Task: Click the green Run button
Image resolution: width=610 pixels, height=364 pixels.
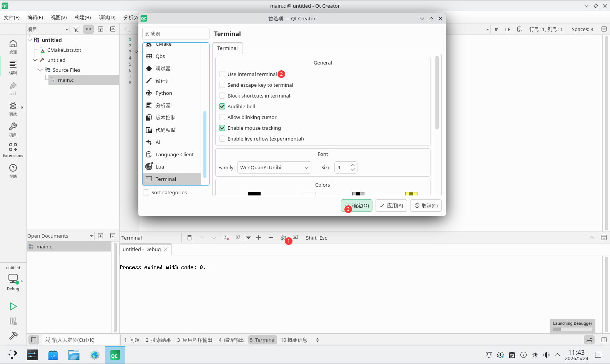Action: [x=13, y=306]
